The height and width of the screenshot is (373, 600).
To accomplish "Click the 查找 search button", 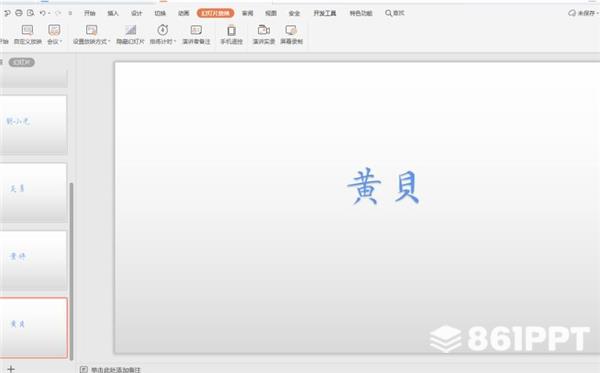I will click(x=395, y=13).
